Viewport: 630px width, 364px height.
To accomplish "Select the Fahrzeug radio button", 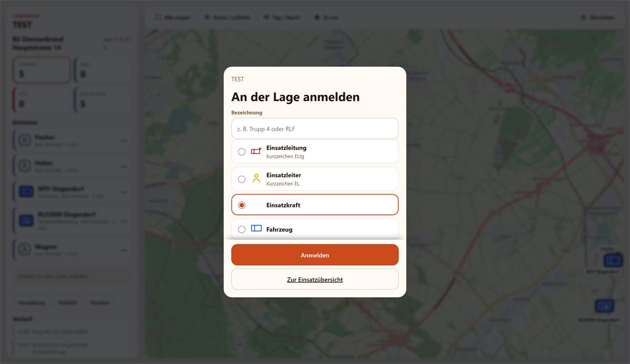I will coord(241,229).
